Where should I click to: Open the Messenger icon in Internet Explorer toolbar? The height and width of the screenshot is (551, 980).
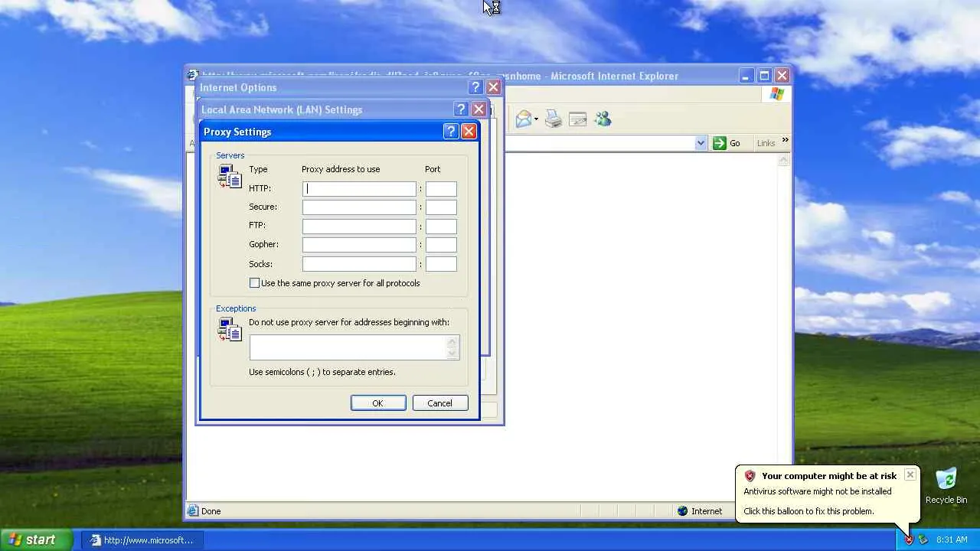point(603,119)
